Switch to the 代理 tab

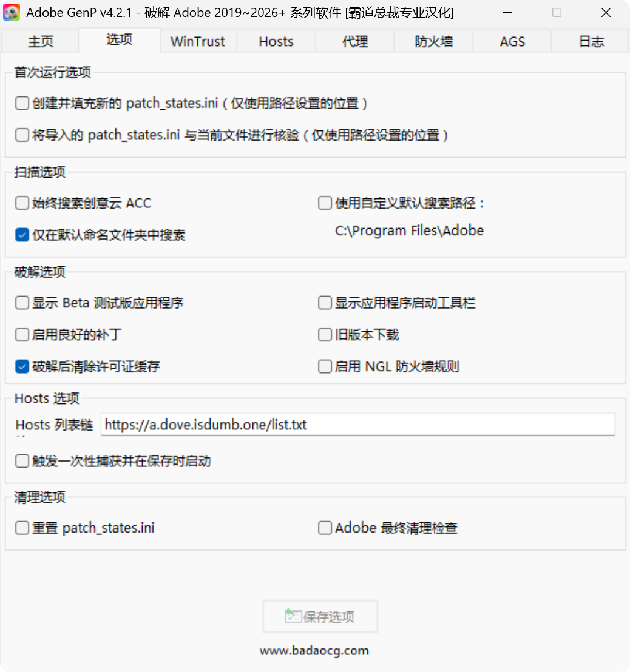click(x=355, y=42)
